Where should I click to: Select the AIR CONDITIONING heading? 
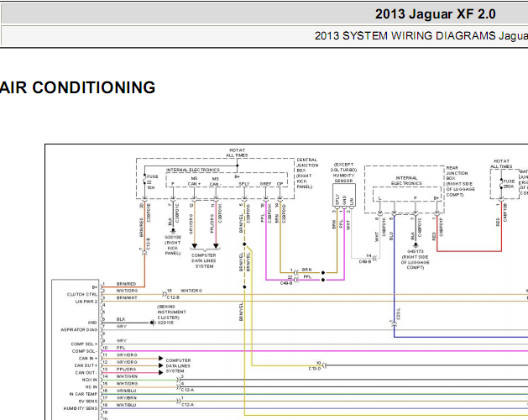[77, 88]
